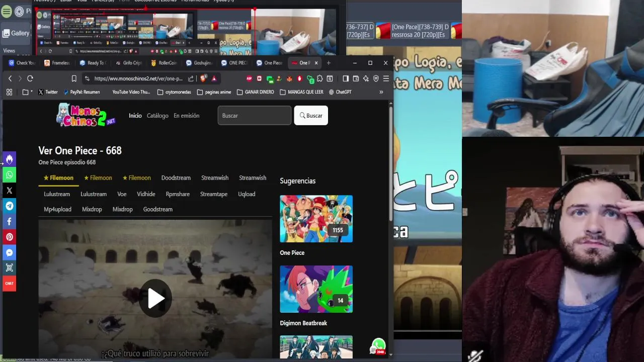Select the Uqload server tab
The width and height of the screenshot is (644, 362).
pos(247,194)
